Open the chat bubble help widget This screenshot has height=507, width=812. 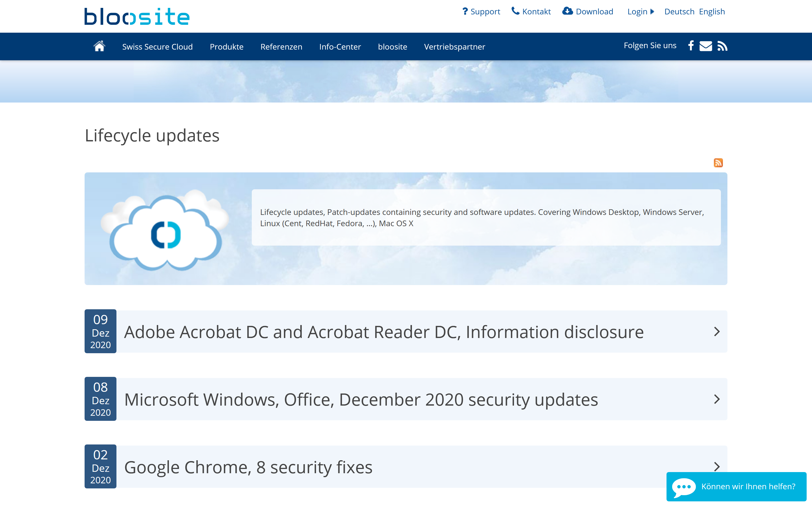click(736, 486)
